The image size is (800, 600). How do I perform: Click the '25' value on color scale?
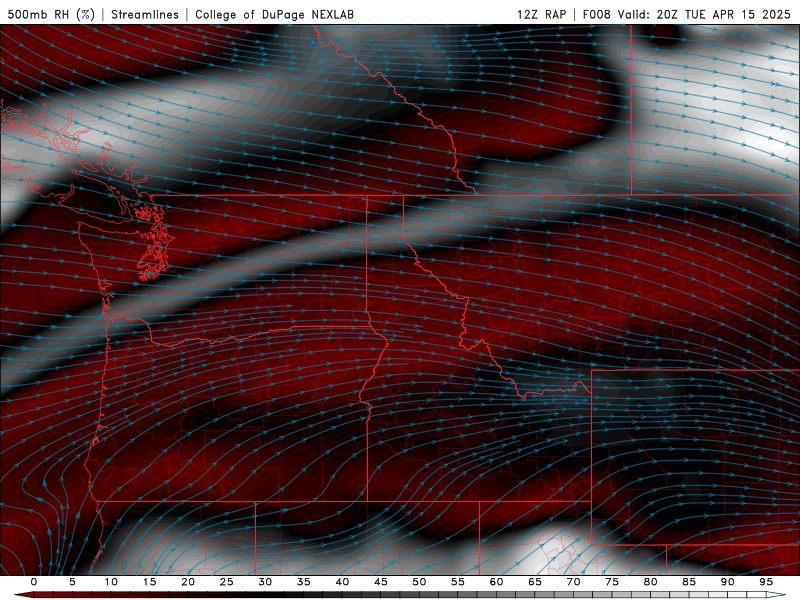click(227, 582)
